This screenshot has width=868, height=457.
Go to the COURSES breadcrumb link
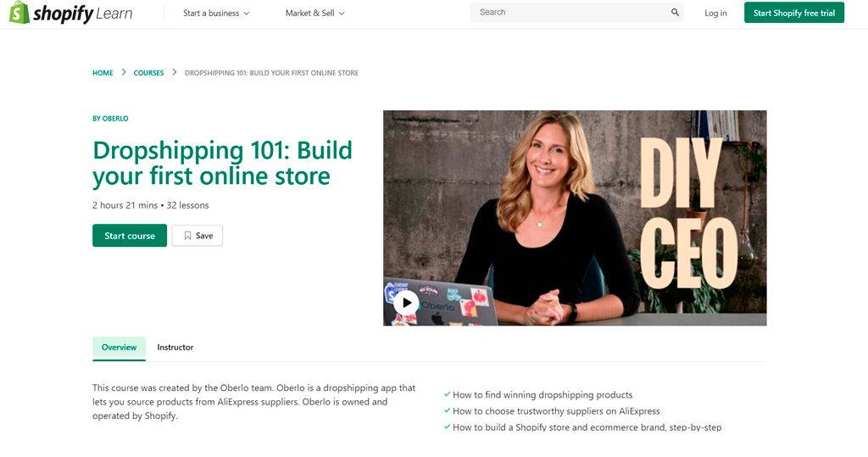point(148,73)
